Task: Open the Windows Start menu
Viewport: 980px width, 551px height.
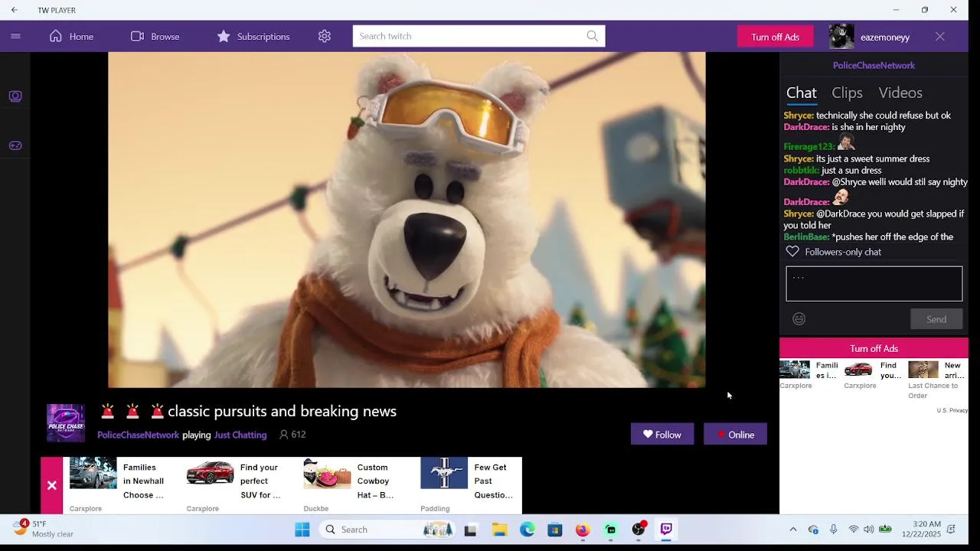Action: (x=302, y=530)
